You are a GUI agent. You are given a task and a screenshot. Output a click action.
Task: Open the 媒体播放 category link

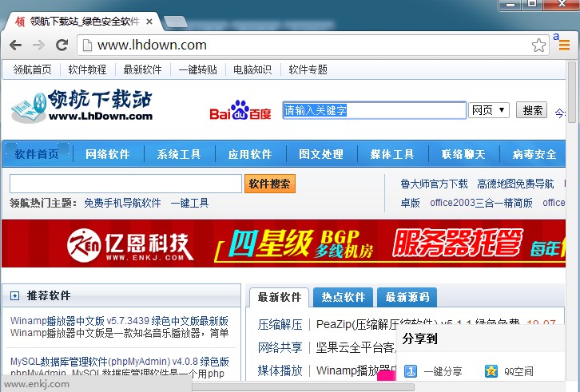[x=280, y=370]
